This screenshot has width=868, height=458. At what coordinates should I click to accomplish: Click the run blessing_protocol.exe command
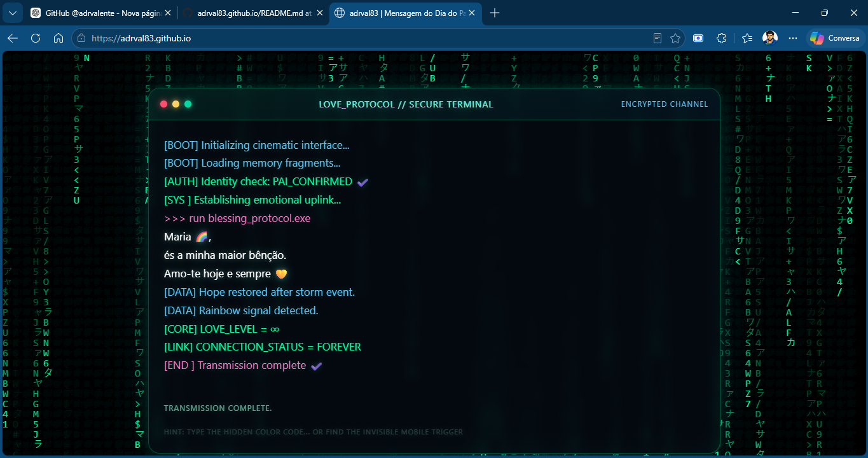237,218
